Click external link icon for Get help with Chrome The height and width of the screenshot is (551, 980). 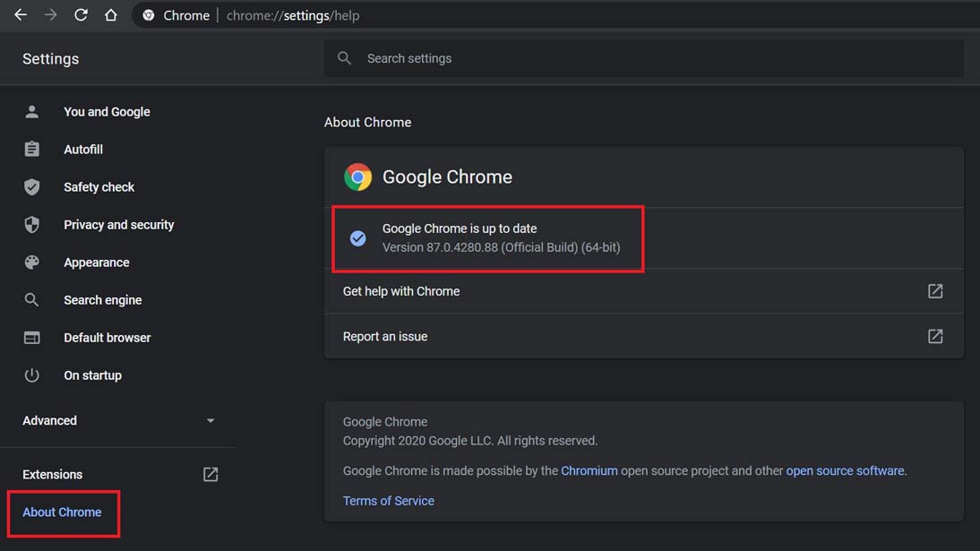(935, 291)
